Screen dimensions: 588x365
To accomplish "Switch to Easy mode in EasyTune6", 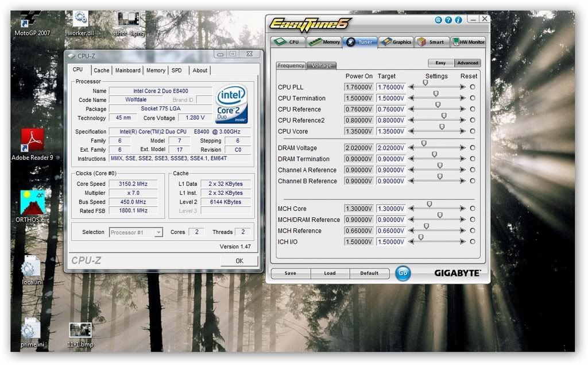I will click(440, 63).
